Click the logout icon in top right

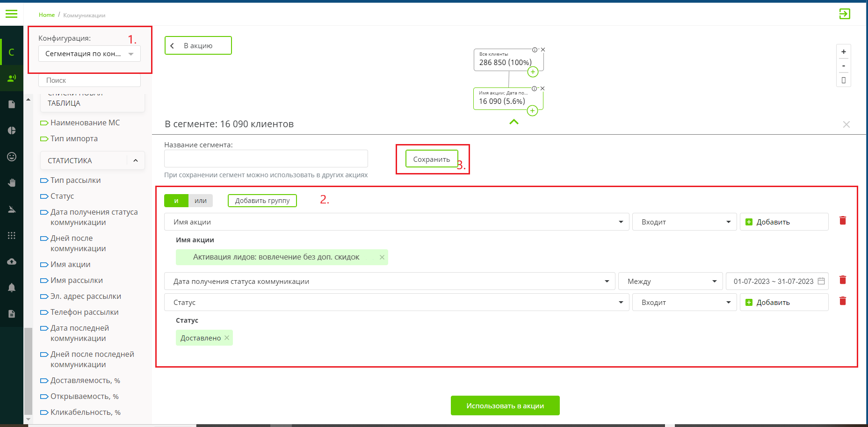click(x=844, y=14)
